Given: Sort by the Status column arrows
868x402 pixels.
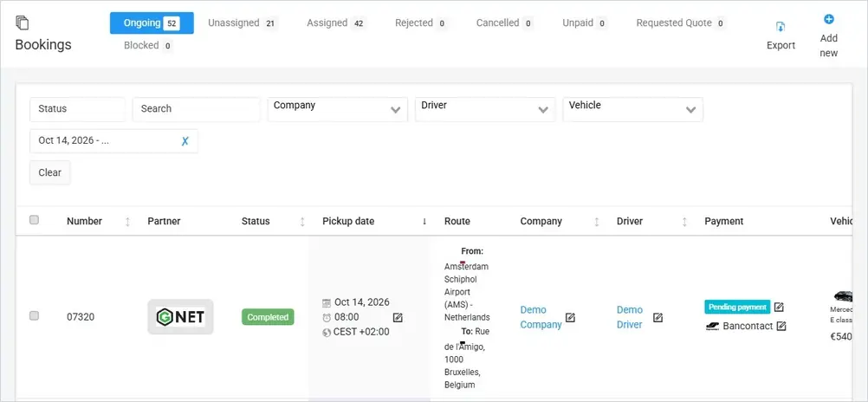Looking at the screenshot, I should tap(302, 222).
